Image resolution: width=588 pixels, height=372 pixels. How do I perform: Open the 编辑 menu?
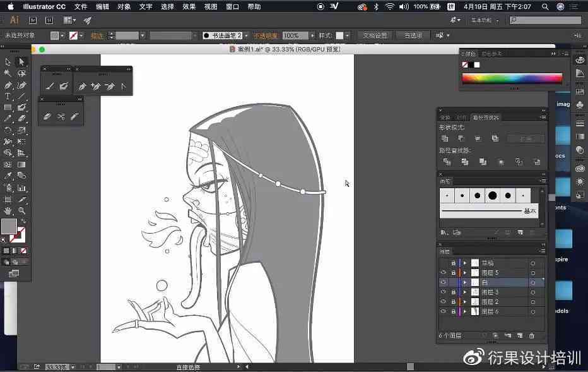pyautogui.click(x=102, y=7)
